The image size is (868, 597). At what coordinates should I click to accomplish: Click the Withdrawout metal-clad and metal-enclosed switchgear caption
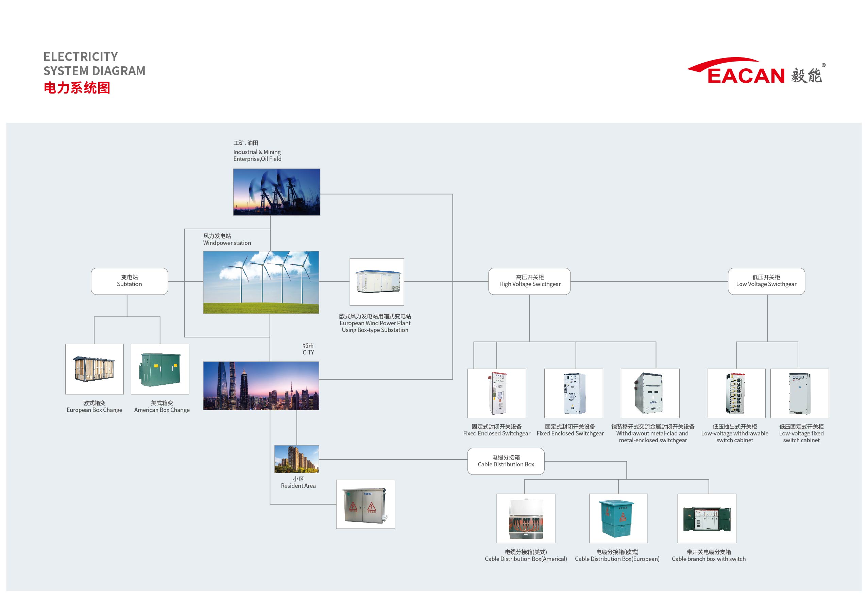coord(653,437)
